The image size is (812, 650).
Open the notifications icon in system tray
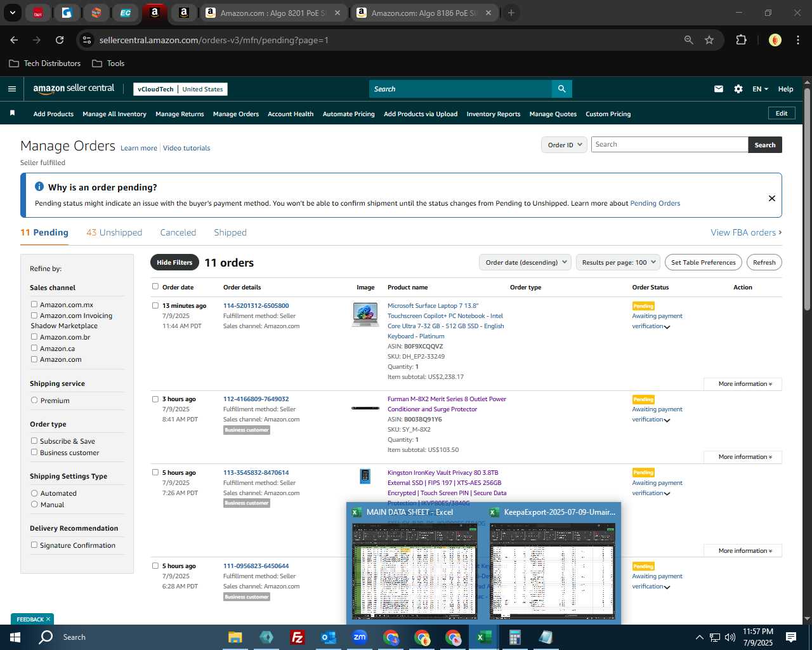tap(791, 637)
